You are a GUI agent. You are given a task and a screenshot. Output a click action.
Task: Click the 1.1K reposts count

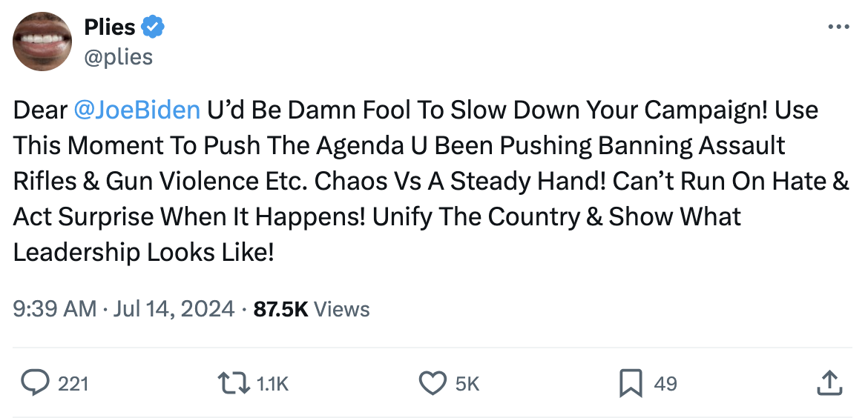click(272, 383)
